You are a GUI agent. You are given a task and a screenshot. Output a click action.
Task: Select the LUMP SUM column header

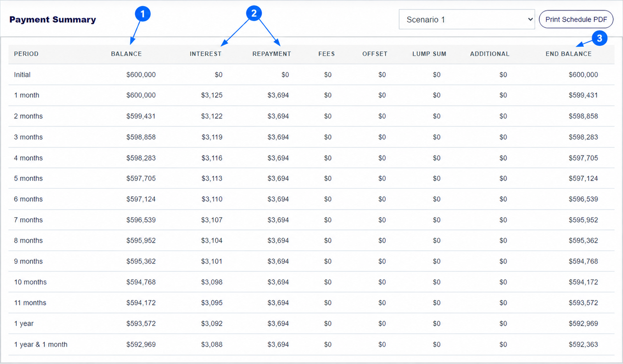pyautogui.click(x=429, y=54)
